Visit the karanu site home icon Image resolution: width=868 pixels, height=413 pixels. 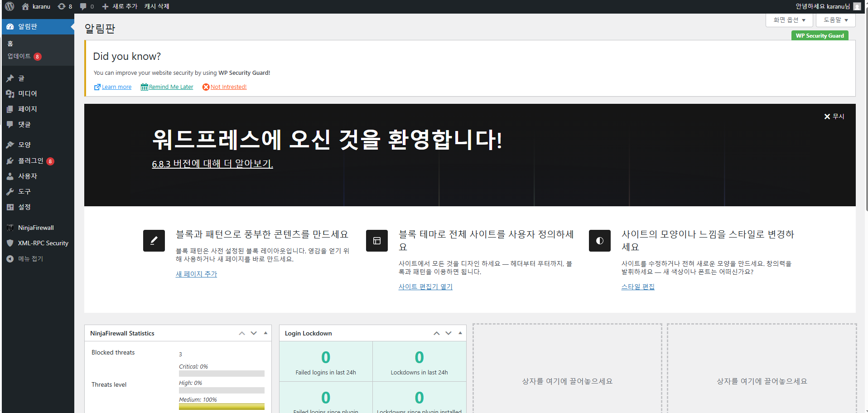[x=25, y=6]
